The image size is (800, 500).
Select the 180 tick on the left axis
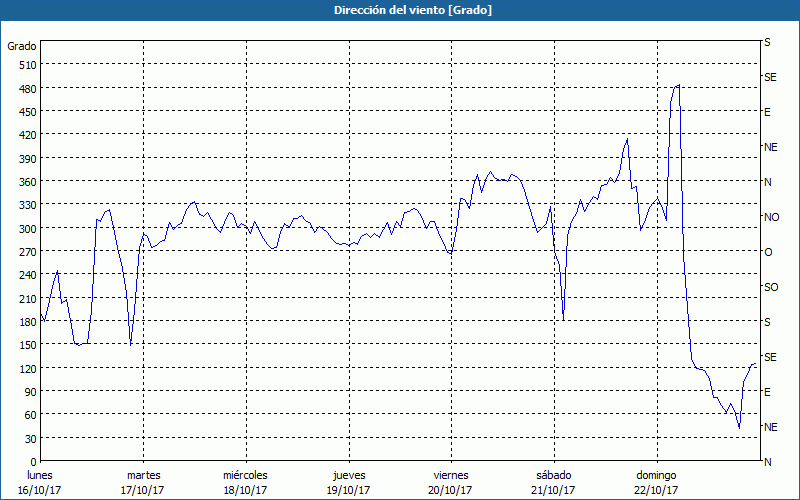(x=25, y=322)
